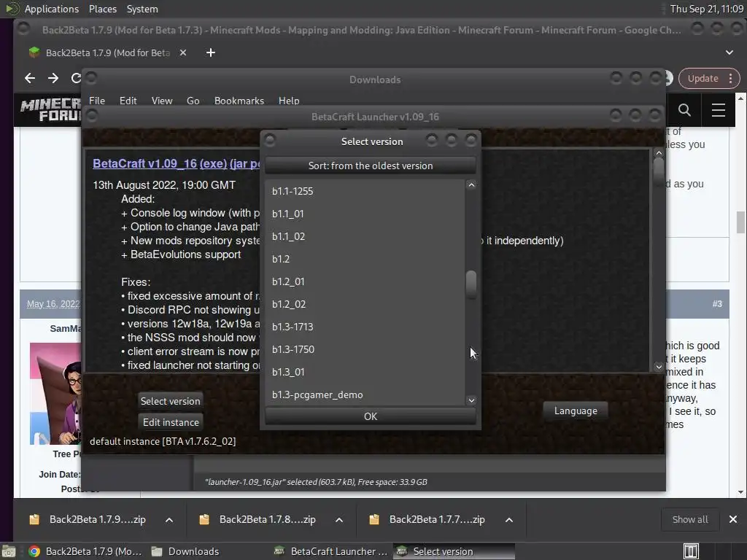Open Applications menu in top panel
The image size is (747, 560).
[52, 9]
